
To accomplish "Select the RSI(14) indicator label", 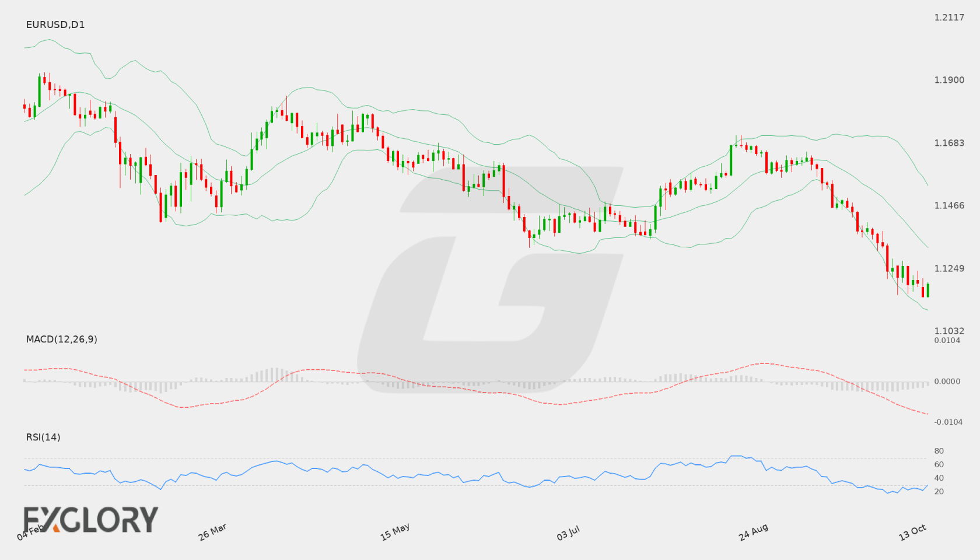I will pyautogui.click(x=43, y=437).
